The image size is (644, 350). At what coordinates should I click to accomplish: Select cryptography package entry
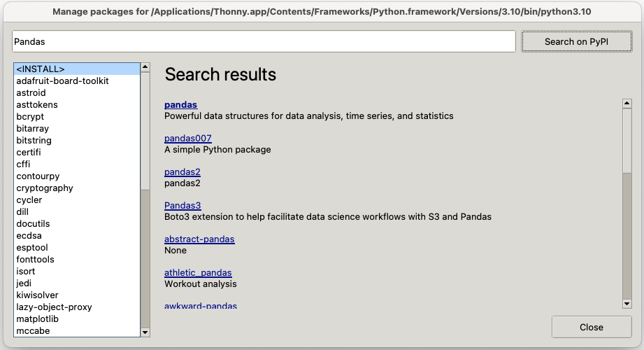pyautogui.click(x=77, y=188)
